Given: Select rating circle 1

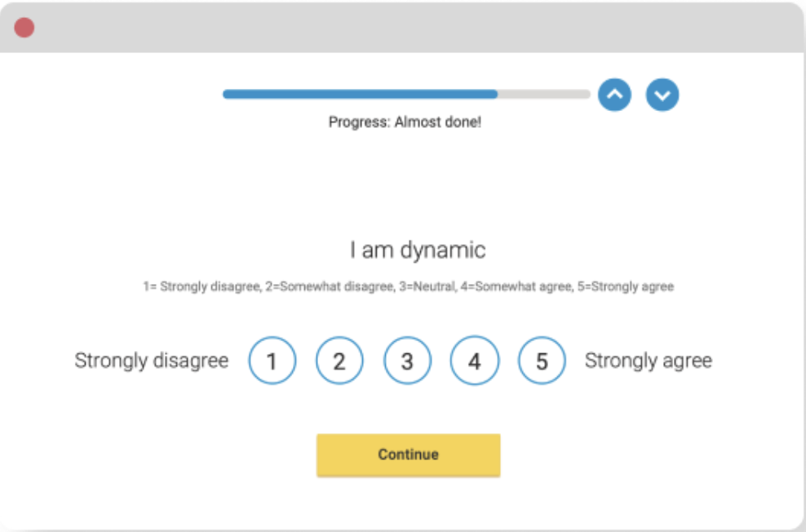Looking at the screenshot, I should [x=272, y=360].
